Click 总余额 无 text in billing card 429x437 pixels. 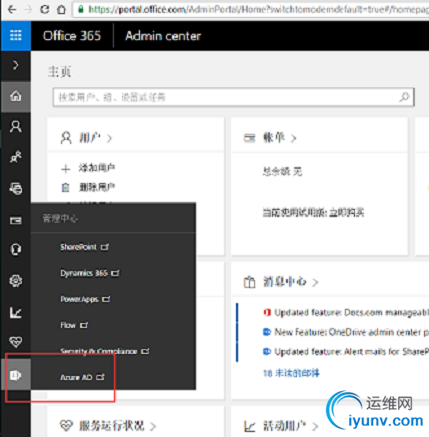282,172
